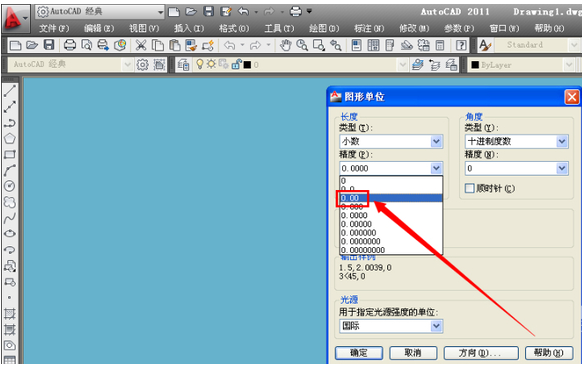Open the 编辑(E) menu
The width and height of the screenshot is (582, 365).
pos(99,29)
